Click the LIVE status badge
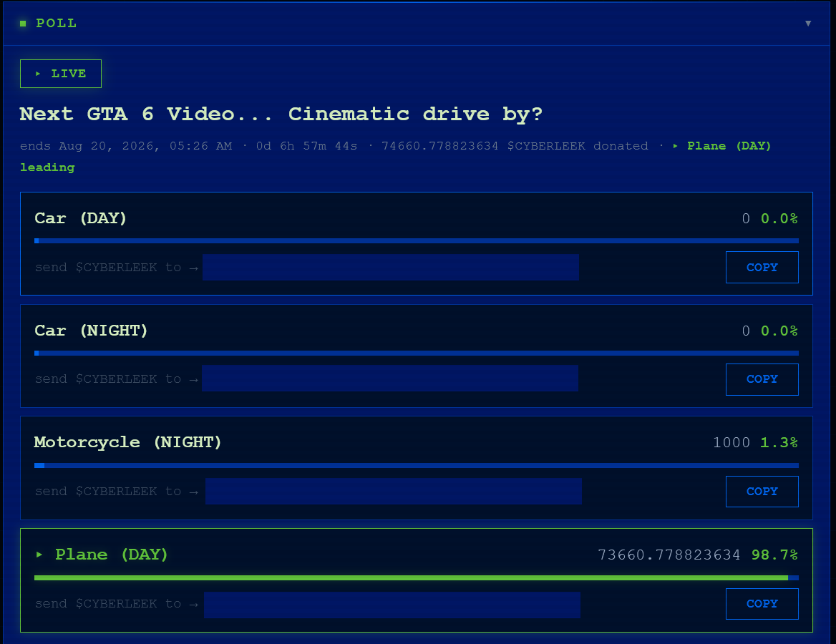 coord(61,74)
